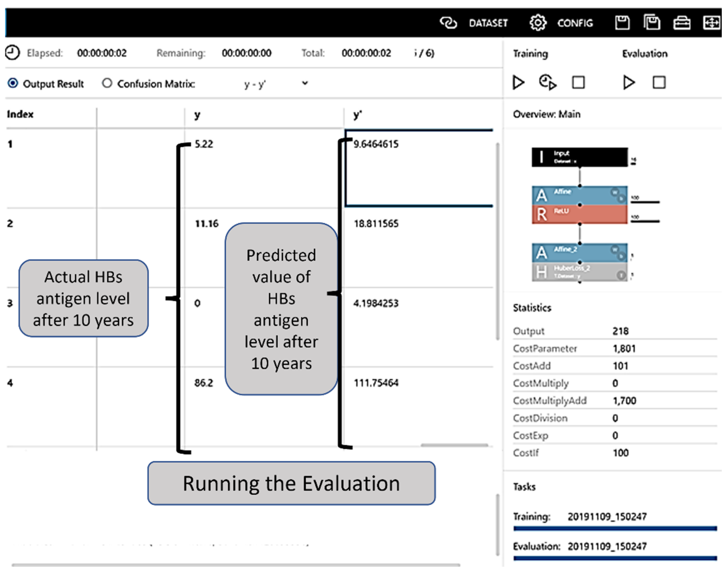The height and width of the screenshot is (581, 728).
Task: Click the fit-to-screen layout icon
Action: coord(712,23)
